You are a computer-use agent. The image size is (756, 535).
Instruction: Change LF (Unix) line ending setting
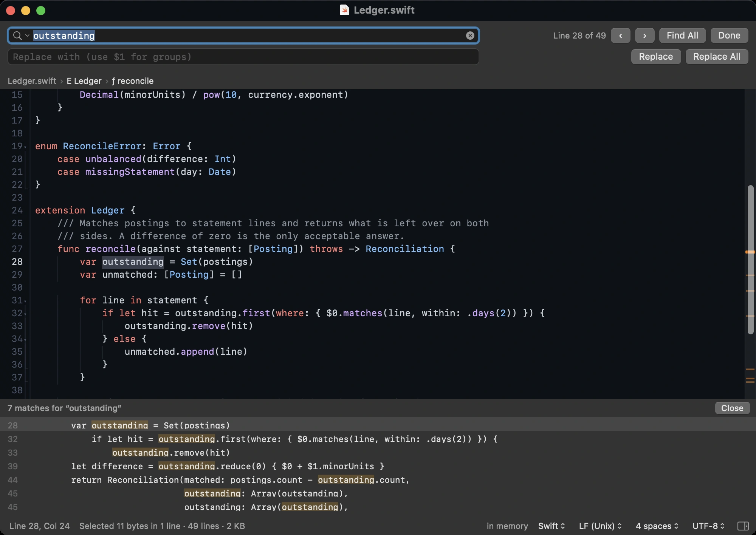[x=600, y=526]
